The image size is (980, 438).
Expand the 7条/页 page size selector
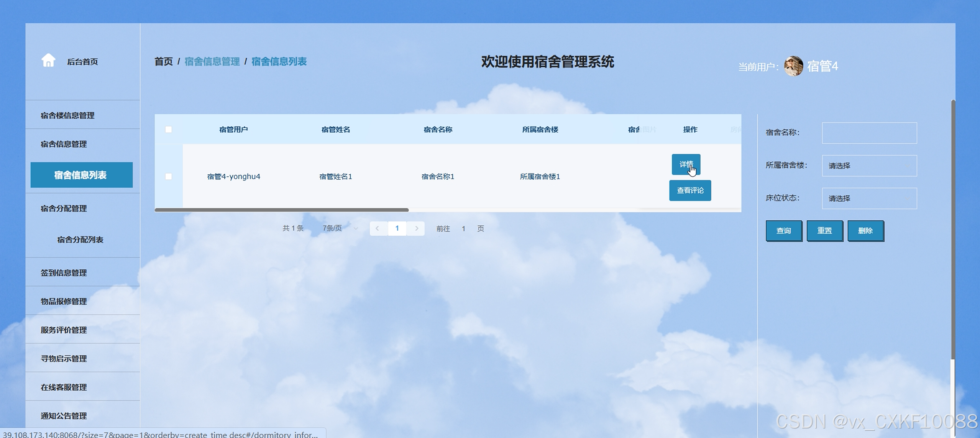tap(340, 228)
